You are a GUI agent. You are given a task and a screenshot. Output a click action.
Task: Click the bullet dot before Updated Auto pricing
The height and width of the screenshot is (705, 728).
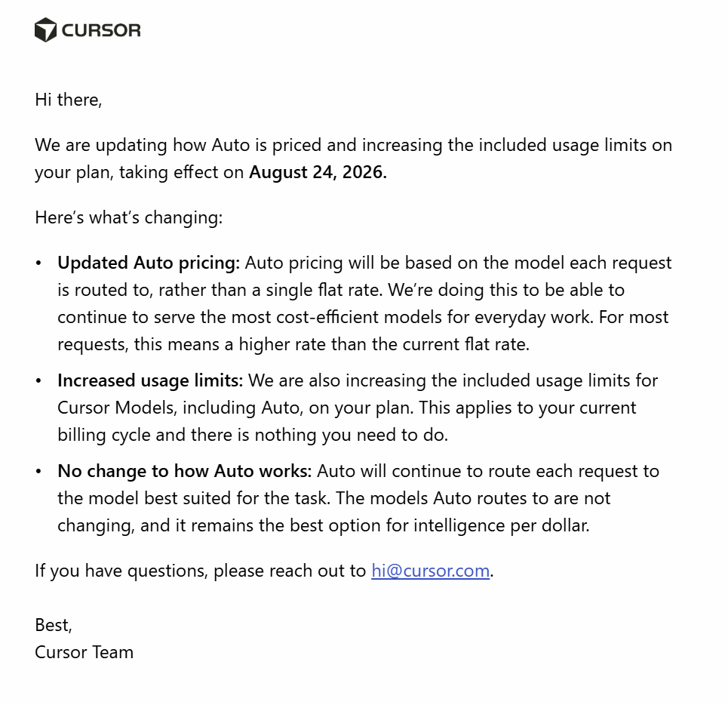(38, 263)
